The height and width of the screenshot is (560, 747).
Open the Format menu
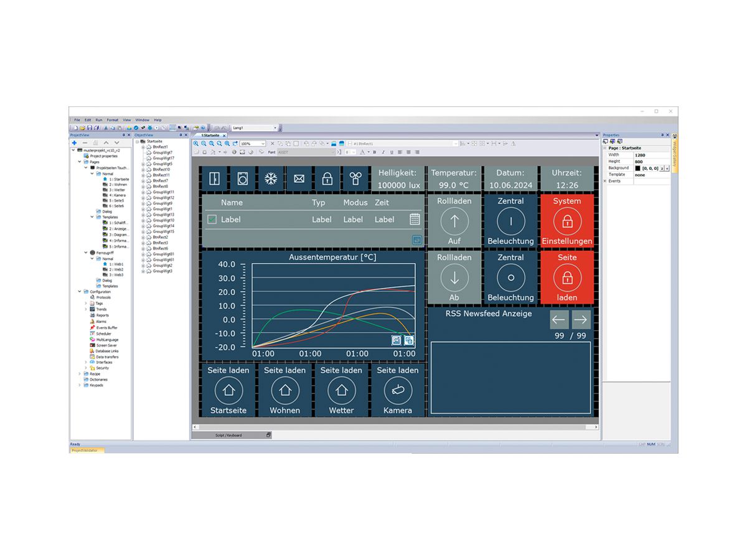pyautogui.click(x=112, y=120)
